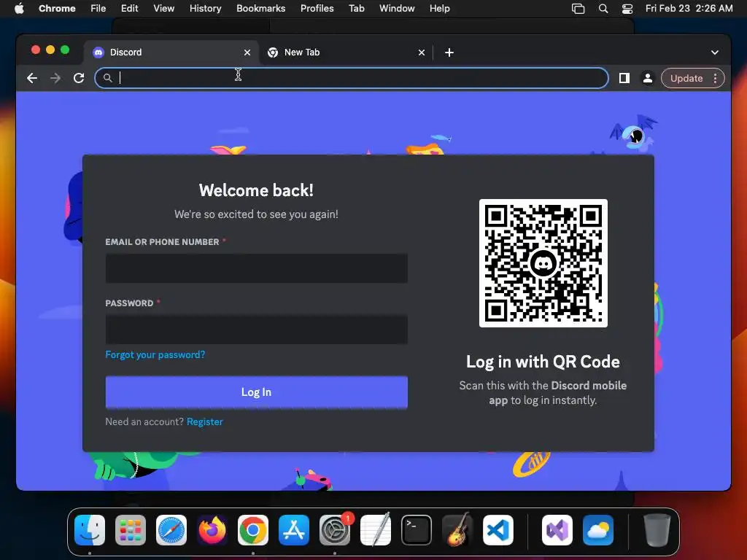Open the weather cloud app in Dock
The width and height of the screenshot is (747, 560).
click(598, 530)
